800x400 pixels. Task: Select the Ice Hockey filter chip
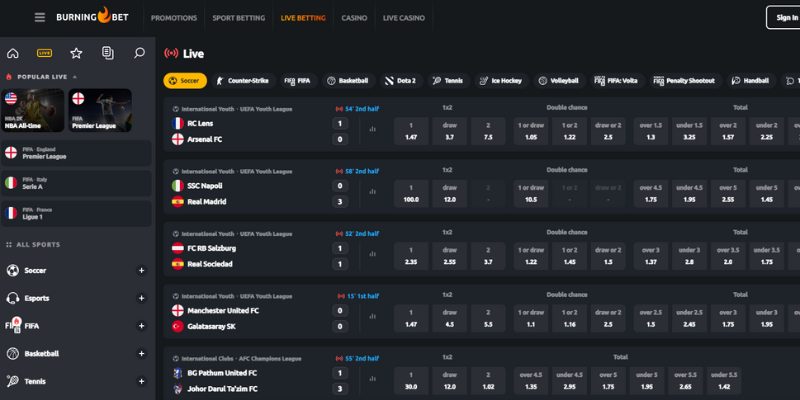(x=502, y=81)
